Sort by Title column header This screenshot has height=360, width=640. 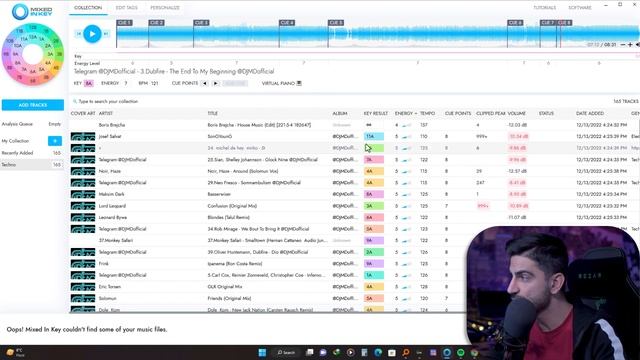click(x=213, y=113)
